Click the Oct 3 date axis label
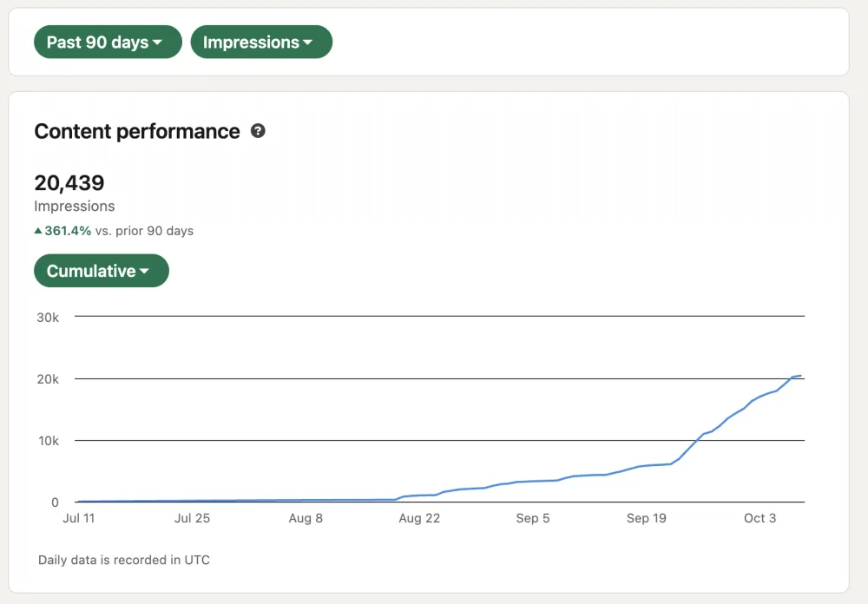This screenshot has width=868, height=604. 760,518
